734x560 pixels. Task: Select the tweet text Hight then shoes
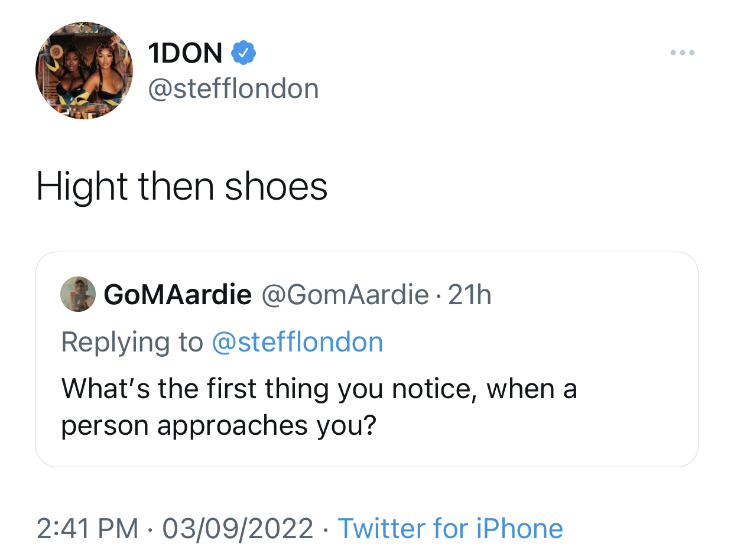point(181,186)
